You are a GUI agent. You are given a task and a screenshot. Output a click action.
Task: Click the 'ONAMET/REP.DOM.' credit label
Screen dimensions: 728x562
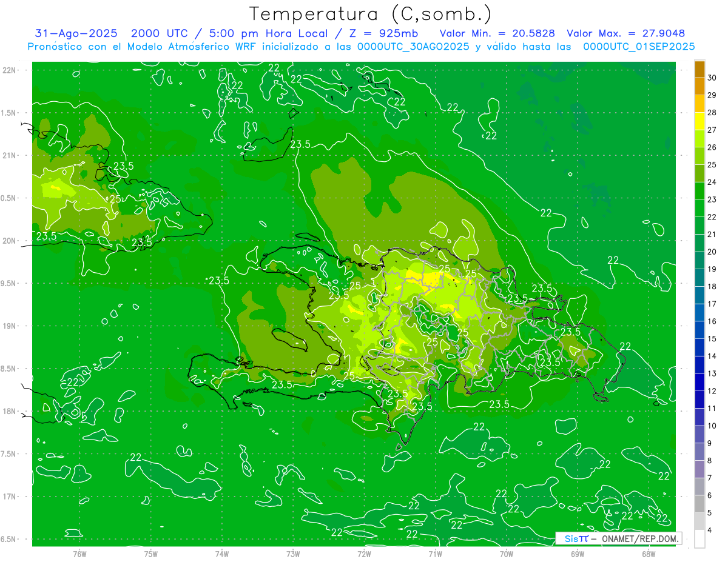coord(639,539)
